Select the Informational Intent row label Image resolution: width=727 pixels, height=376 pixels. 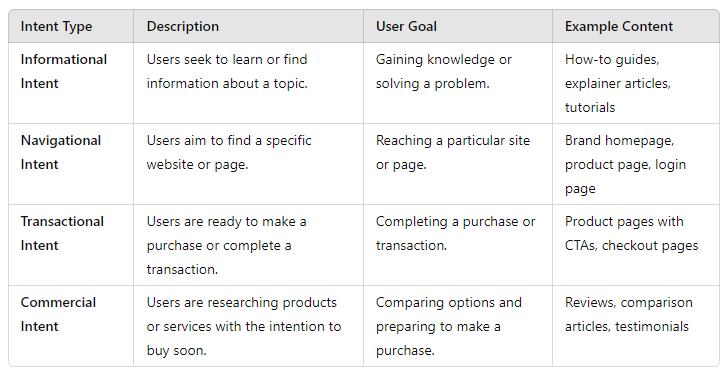pos(64,71)
